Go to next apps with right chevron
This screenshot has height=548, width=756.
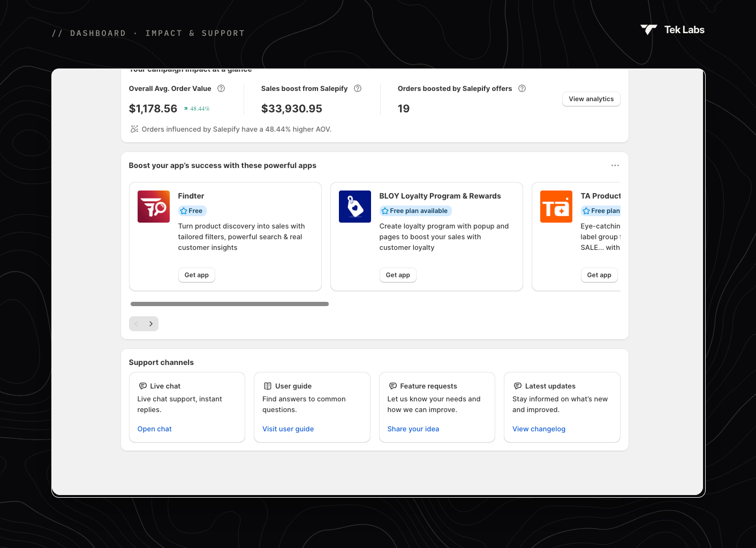pyautogui.click(x=151, y=324)
